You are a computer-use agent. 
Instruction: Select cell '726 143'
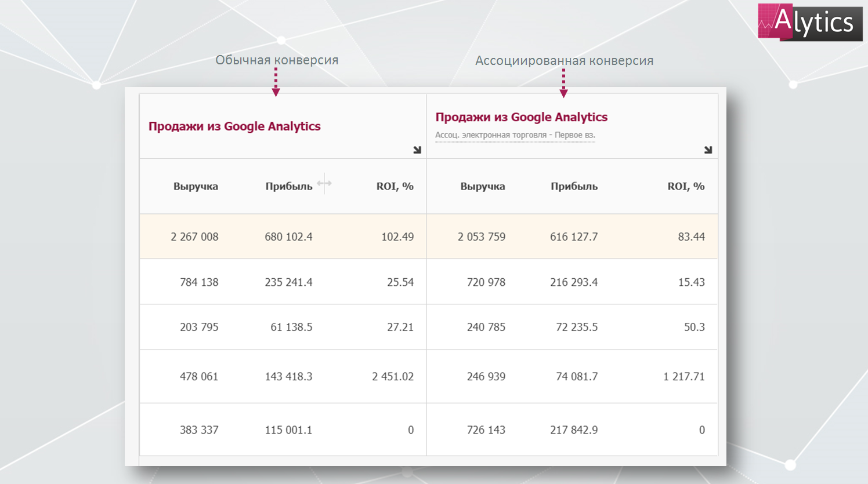pos(486,430)
